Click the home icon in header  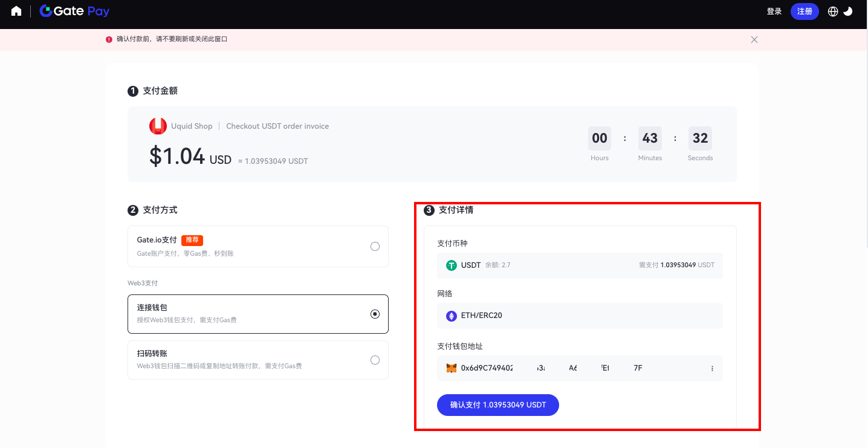(x=16, y=11)
